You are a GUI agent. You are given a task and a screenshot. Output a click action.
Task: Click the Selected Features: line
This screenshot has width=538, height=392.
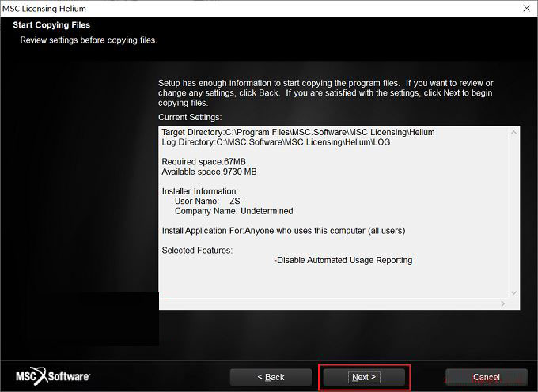[197, 251]
